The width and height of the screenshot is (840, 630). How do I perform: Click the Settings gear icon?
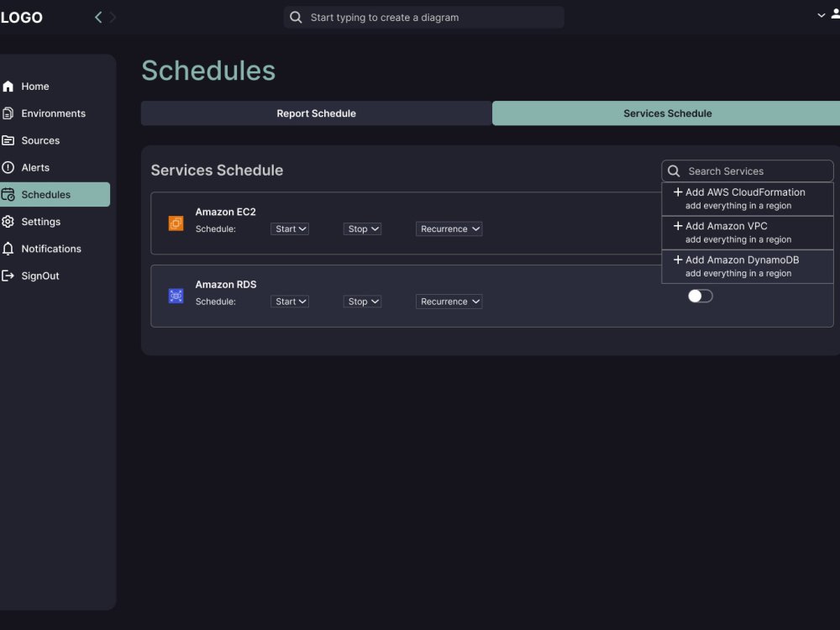[x=8, y=221]
